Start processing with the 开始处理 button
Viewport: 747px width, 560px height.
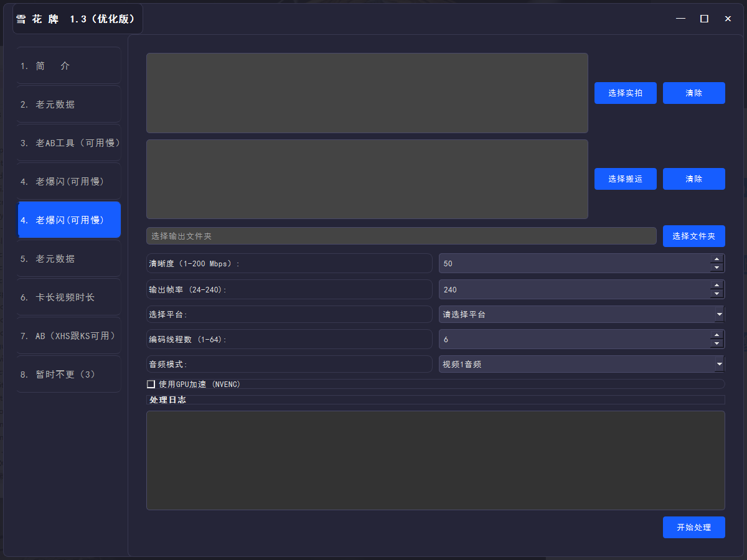click(693, 527)
